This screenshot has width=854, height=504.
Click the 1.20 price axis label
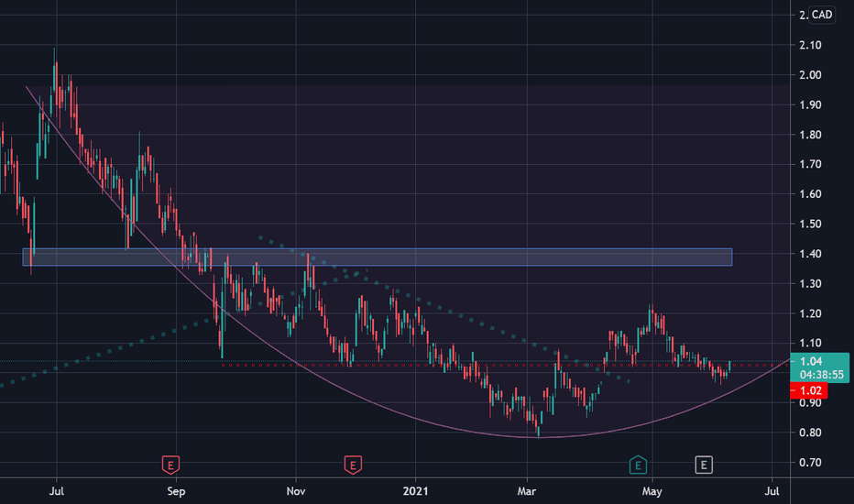point(810,313)
